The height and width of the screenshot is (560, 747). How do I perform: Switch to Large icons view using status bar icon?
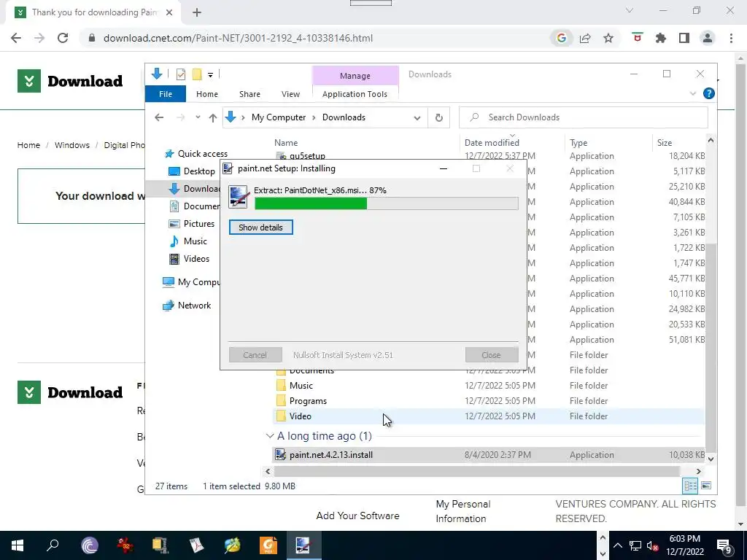point(706,486)
